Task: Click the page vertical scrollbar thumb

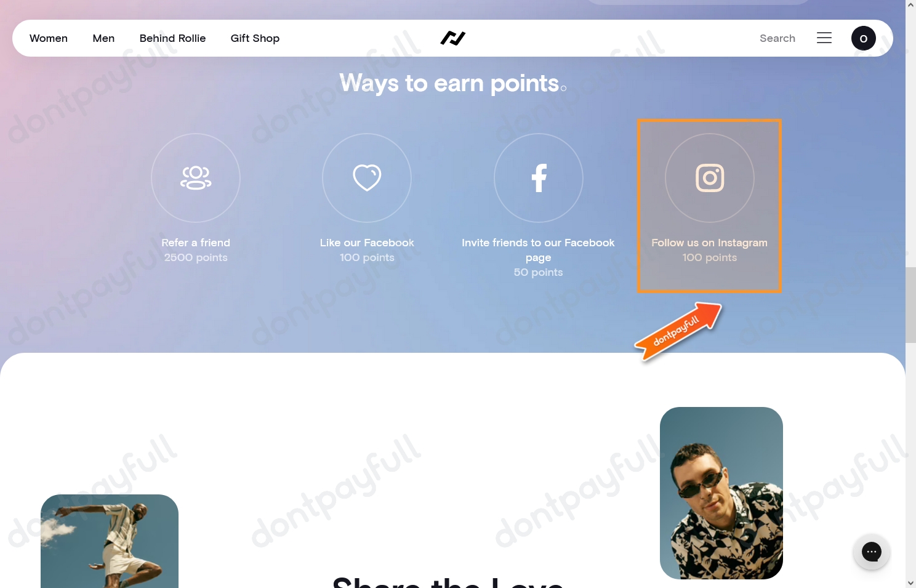Action: (910, 305)
